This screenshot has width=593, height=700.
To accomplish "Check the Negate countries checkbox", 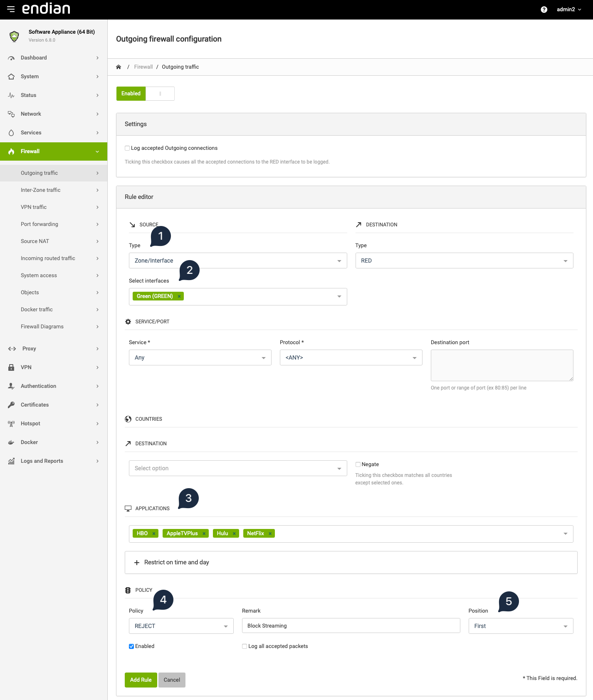I will click(358, 464).
